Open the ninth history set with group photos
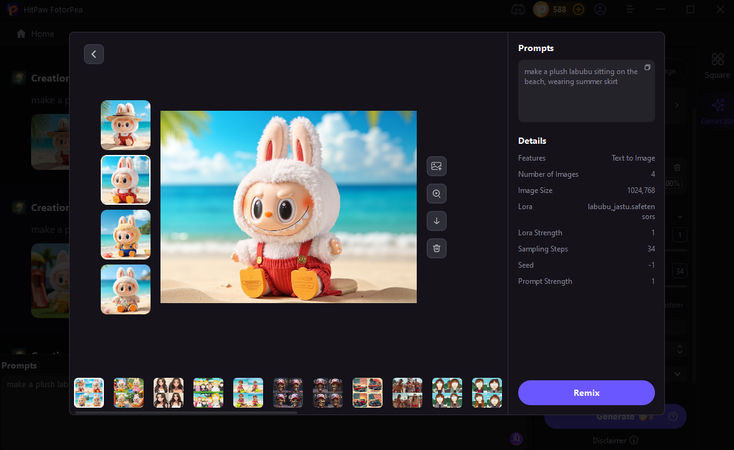 [407, 392]
